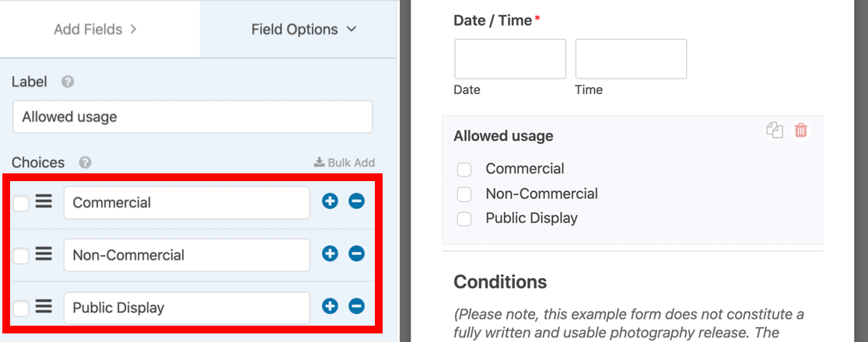Click the add icon beside Commercial choice
Screen dimensions: 868x342
(330, 201)
